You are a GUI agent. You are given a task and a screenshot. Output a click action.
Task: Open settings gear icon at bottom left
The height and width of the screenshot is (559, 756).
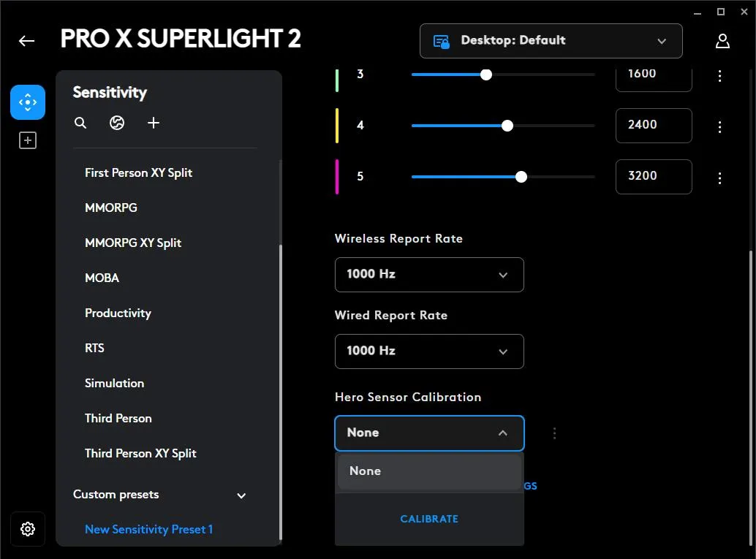pos(28,528)
